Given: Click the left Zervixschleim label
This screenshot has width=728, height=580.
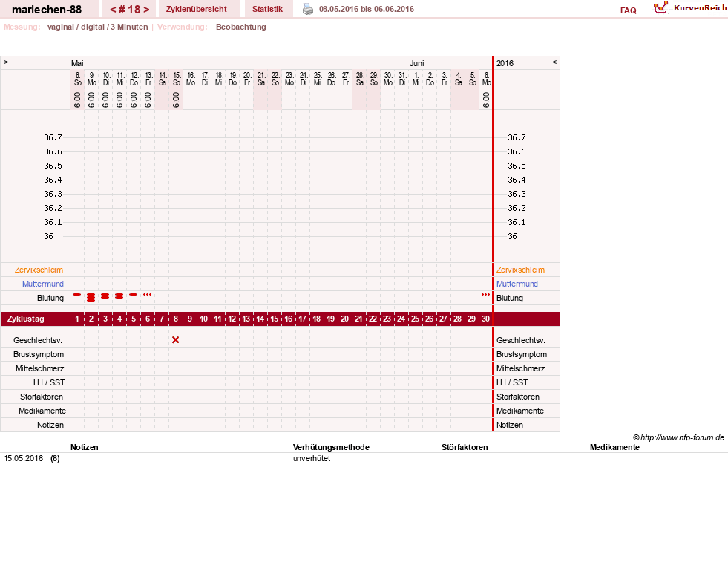Looking at the screenshot, I should (x=39, y=270).
